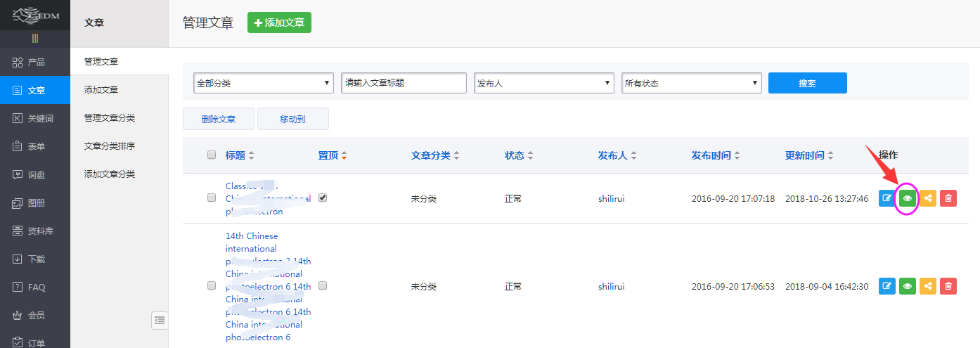
Task: Preview the article updated 2018-09-04
Action: click(x=908, y=286)
